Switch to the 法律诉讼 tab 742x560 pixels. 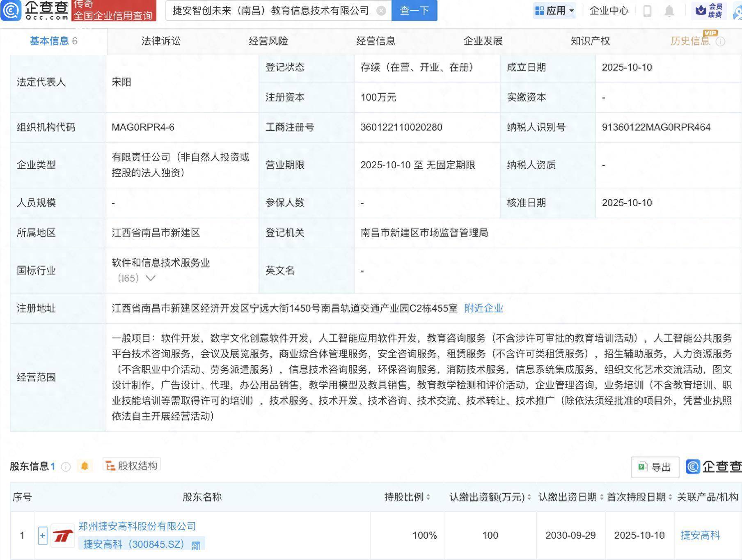click(160, 41)
